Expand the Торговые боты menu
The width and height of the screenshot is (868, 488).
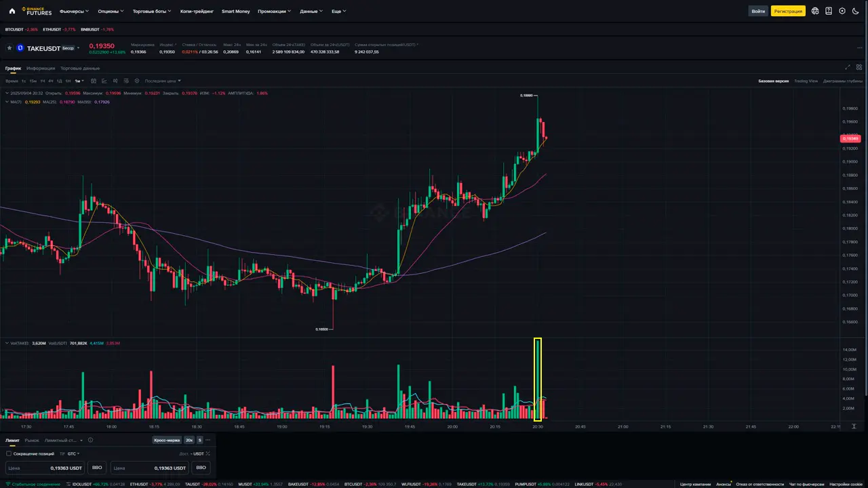(x=152, y=11)
